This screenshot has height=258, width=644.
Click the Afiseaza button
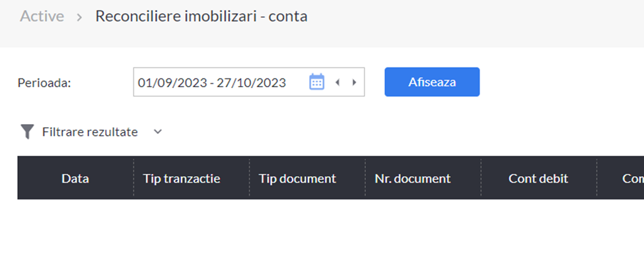tap(432, 82)
